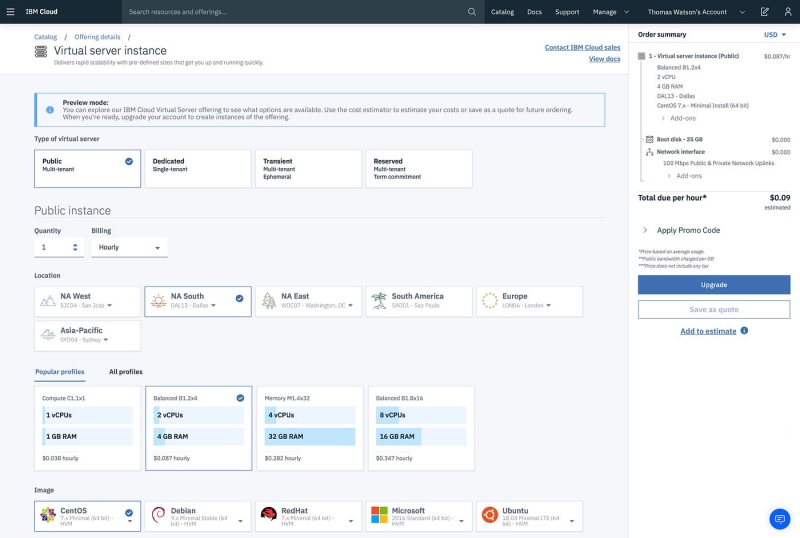The image size is (800, 538).
Task: Open the Billing Hourly dropdown
Action: pos(129,248)
